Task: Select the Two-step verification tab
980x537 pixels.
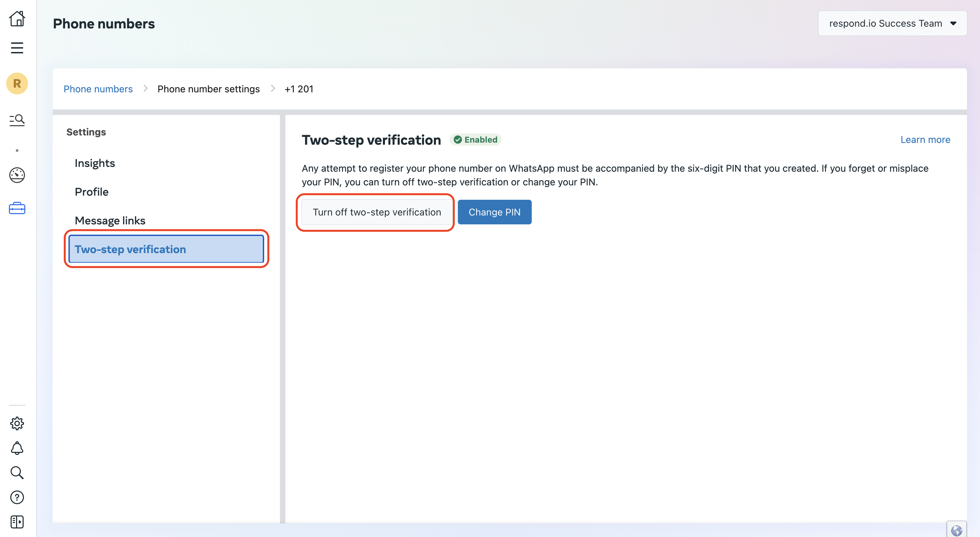Action: tap(166, 249)
